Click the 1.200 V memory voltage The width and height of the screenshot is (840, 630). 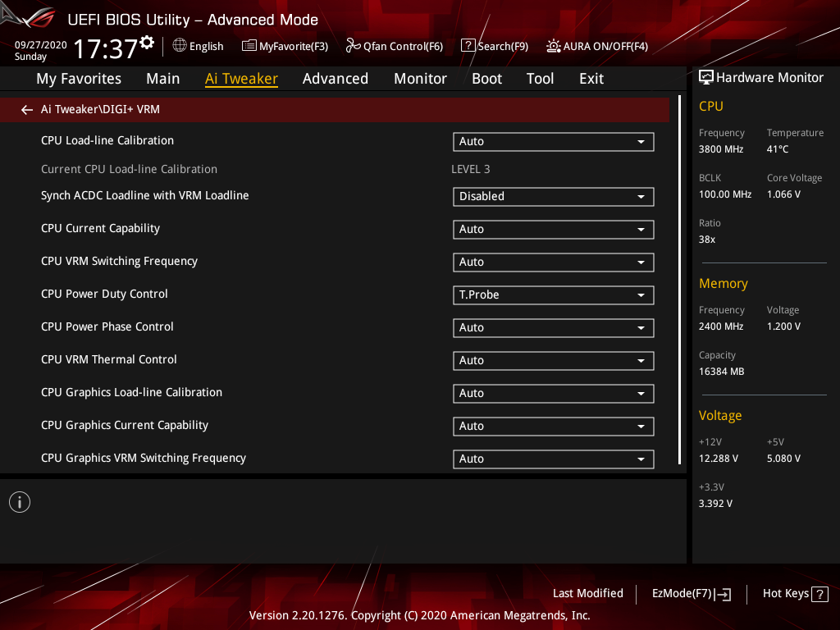pyautogui.click(x=783, y=326)
